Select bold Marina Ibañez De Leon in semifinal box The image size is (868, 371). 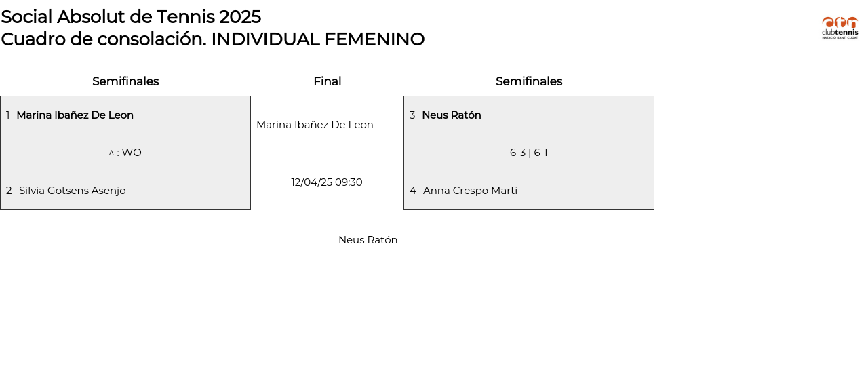coord(75,115)
